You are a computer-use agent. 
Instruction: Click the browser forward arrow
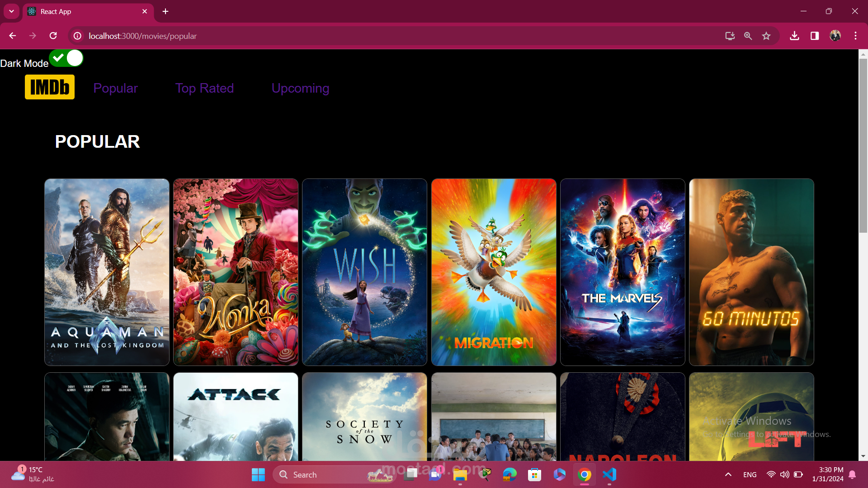pos(33,36)
